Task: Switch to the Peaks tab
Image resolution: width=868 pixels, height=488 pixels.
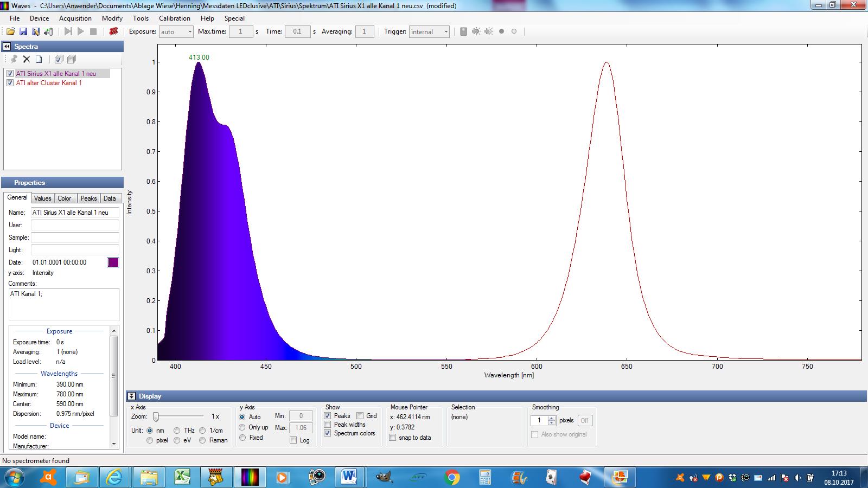Action: pos(88,198)
